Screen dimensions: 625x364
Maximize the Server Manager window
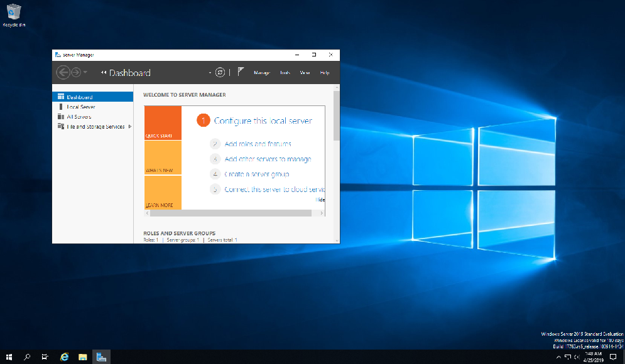coord(314,55)
